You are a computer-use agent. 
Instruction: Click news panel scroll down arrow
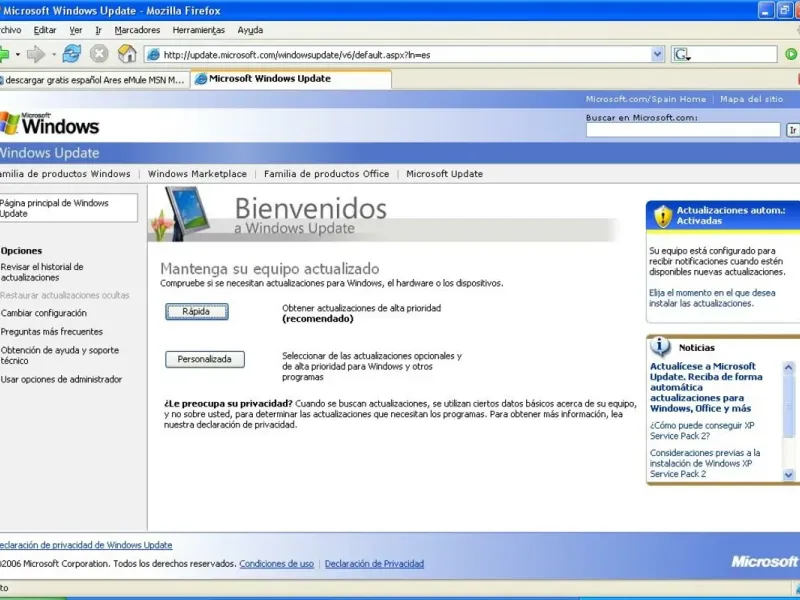(789, 474)
